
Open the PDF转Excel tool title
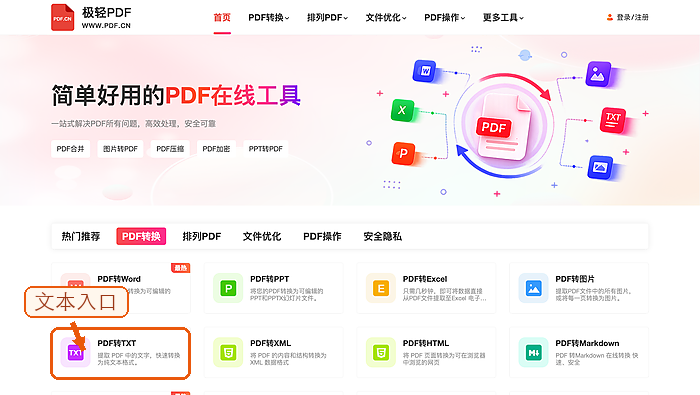click(425, 279)
